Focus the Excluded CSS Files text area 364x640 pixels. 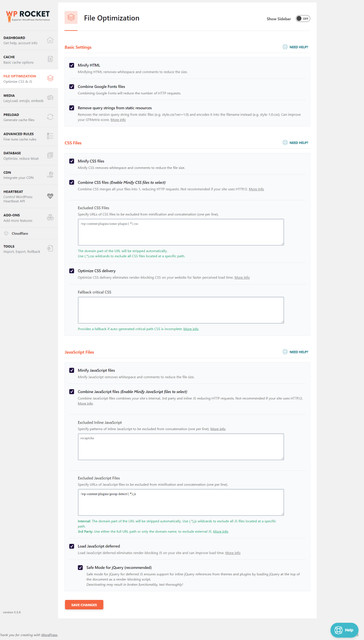[181, 232]
